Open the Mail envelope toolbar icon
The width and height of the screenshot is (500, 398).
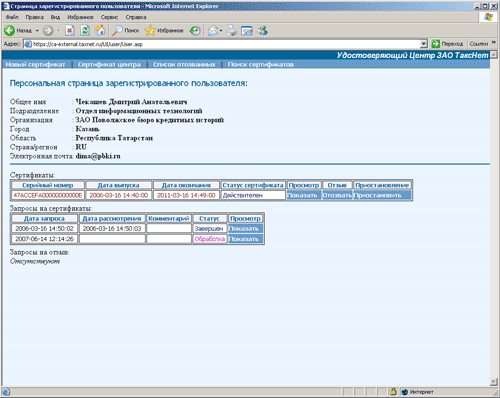213,31
